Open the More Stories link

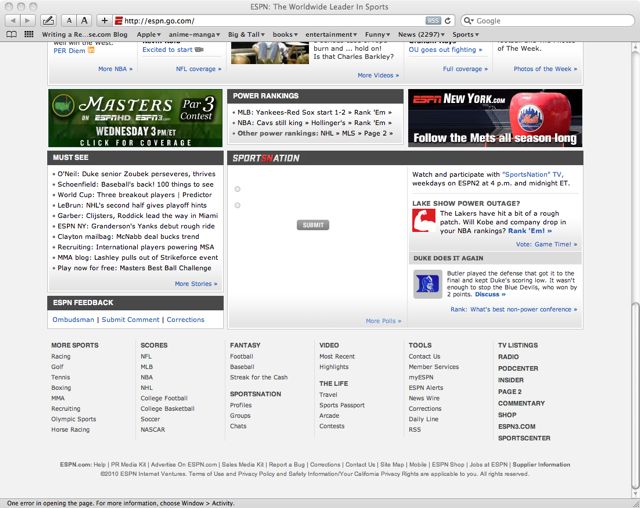[x=196, y=284]
